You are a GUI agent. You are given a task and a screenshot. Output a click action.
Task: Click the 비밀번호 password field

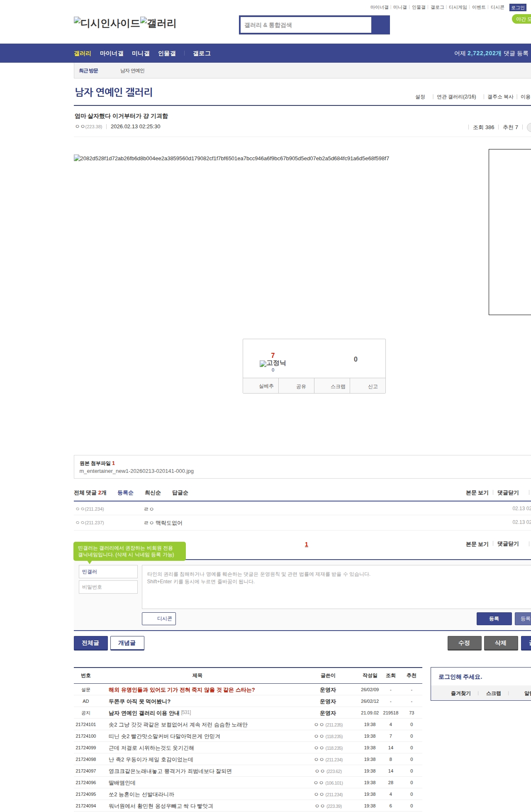[108, 587]
